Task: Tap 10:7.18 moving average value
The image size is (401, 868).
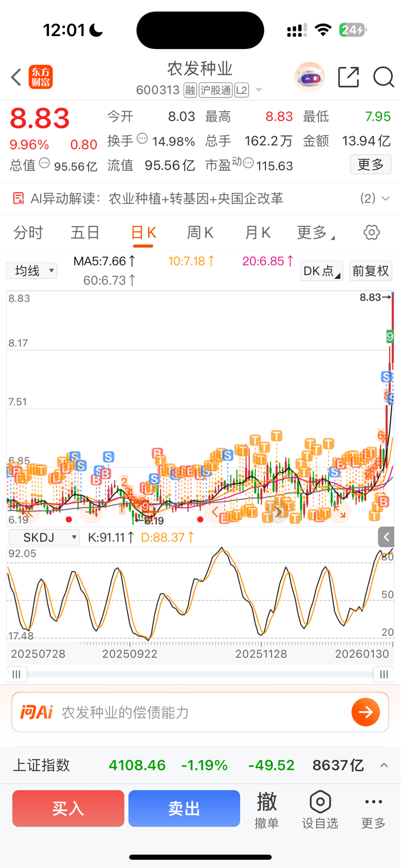Action: click(191, 261)
